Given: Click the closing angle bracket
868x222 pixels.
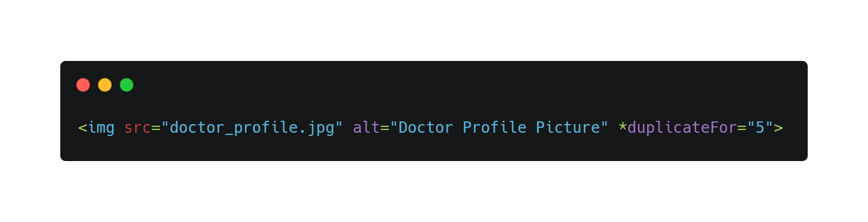Looking at the screenshot, I should (x=779, y=128).
